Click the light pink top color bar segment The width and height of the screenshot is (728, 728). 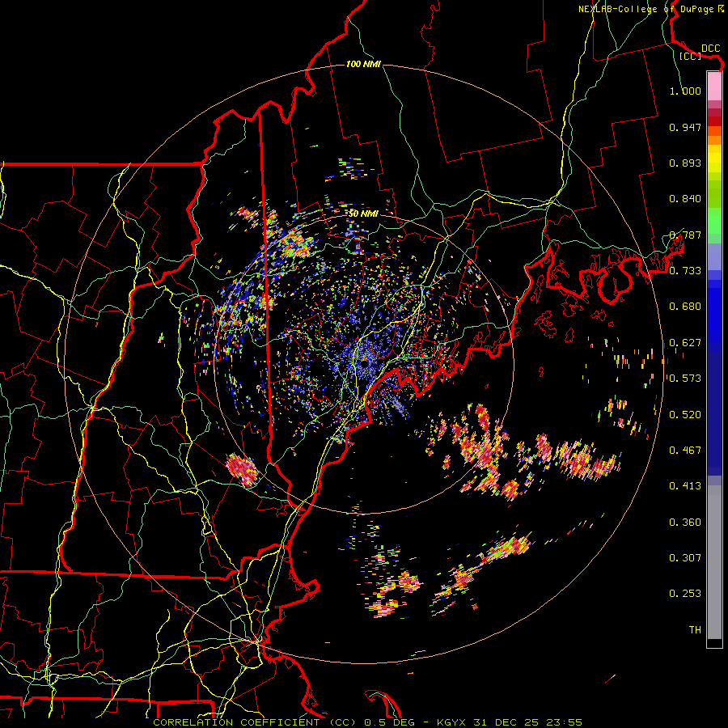click(714, 86)
